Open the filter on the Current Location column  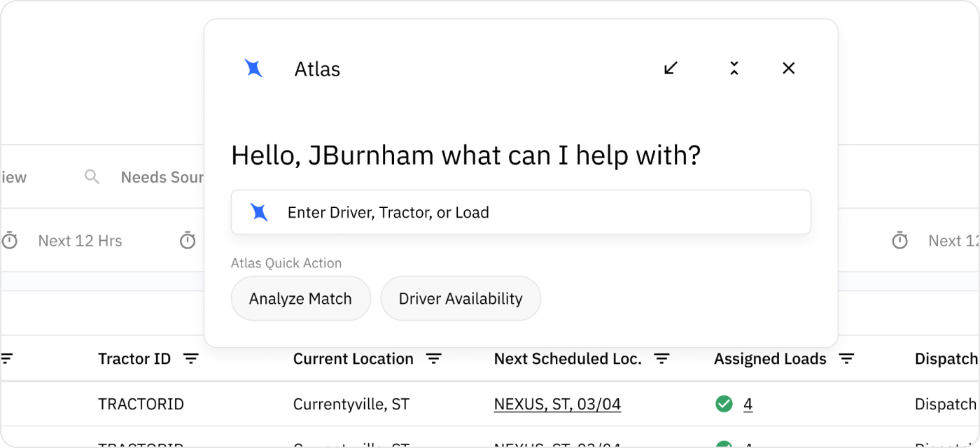[x=434, y=358]
